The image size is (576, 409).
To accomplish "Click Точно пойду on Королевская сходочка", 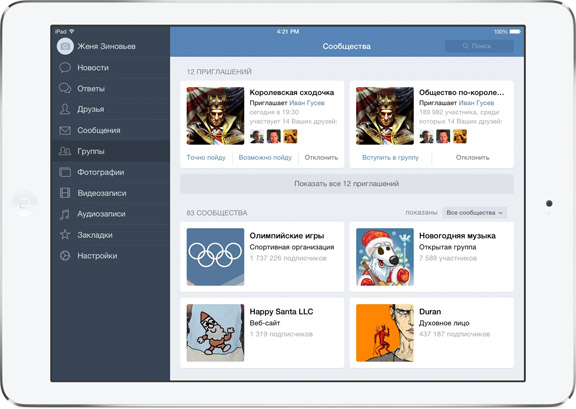I will (x=206, y=158).
